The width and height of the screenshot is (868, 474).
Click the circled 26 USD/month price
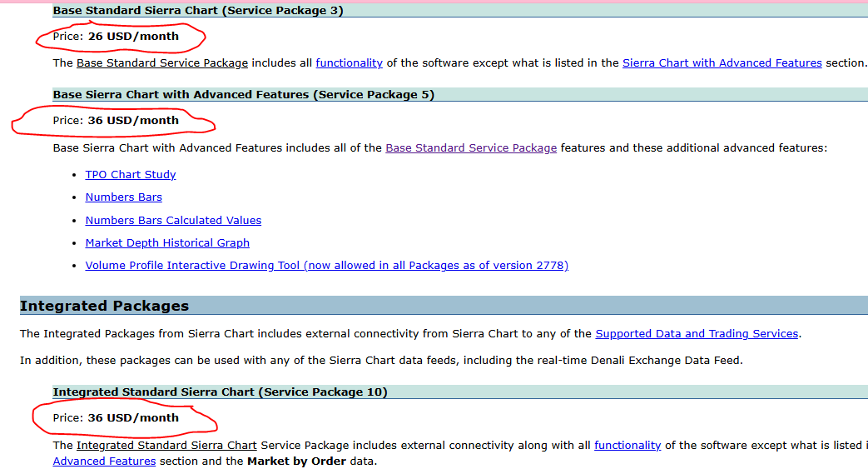[x=133, y=37]
